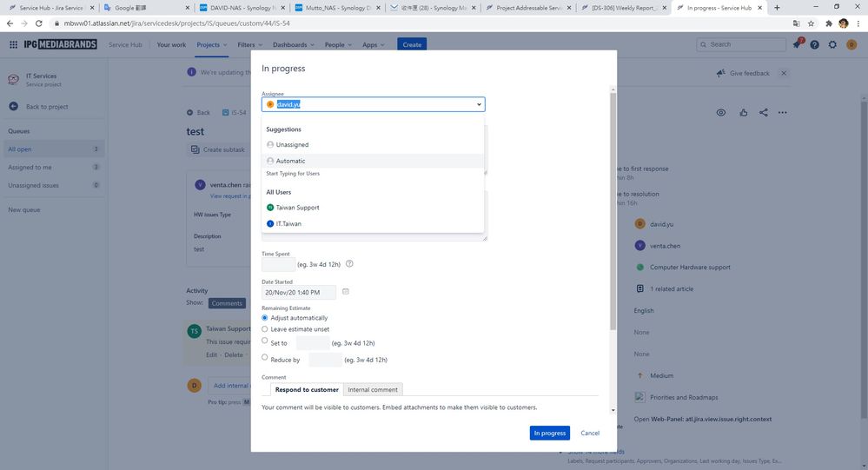
Task: Click the Set to estimate input field
Action: click(x=313, y=342)
